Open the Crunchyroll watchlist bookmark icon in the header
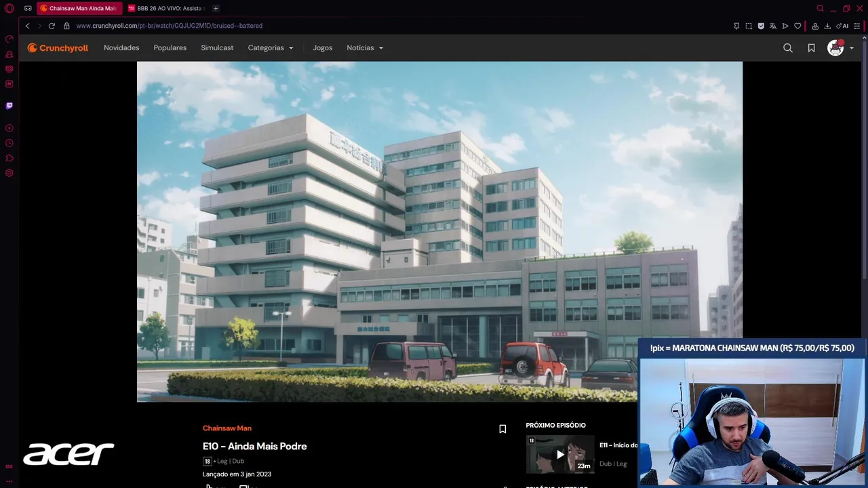Viewport: 868px width, 488px height. (811, 48)
